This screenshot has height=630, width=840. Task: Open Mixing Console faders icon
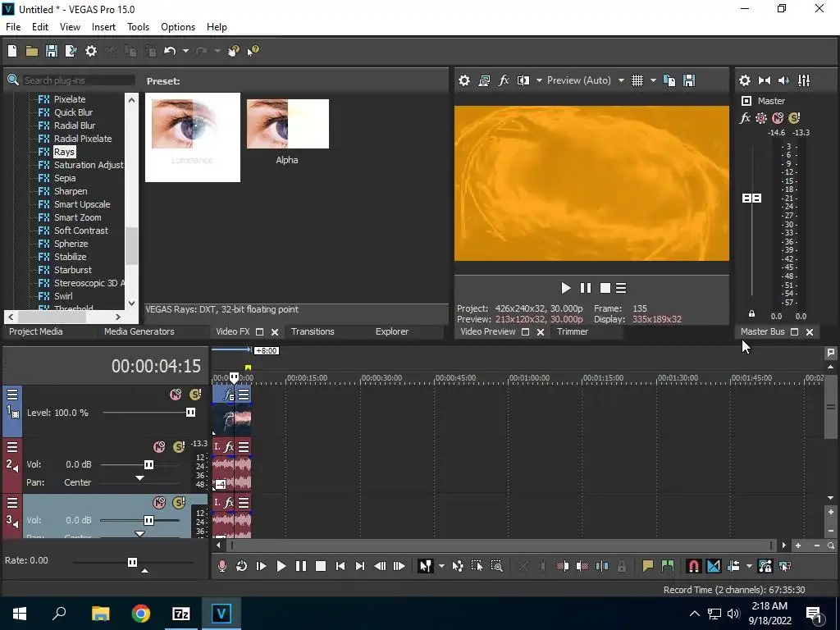point(804,80)
